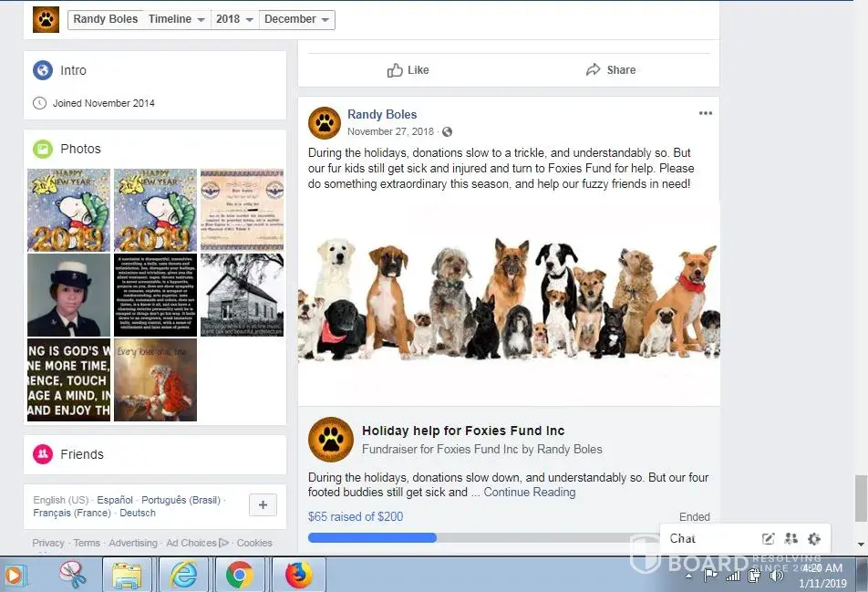Open Firefox from the taskbar
Screen dimensions: 868x592
[298, 575]
